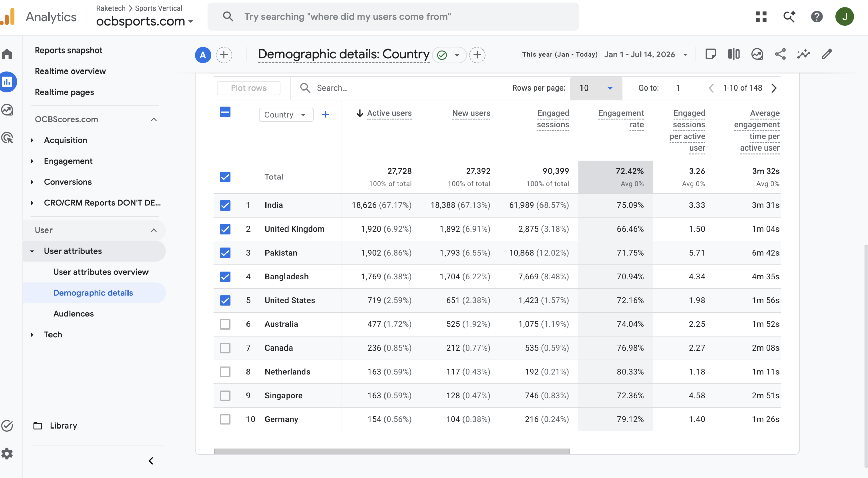The width and height of the screenshot is (868, 478).
Task: Expand the Engagement menu
Action: pyautogui.click(x=32, y=161)
